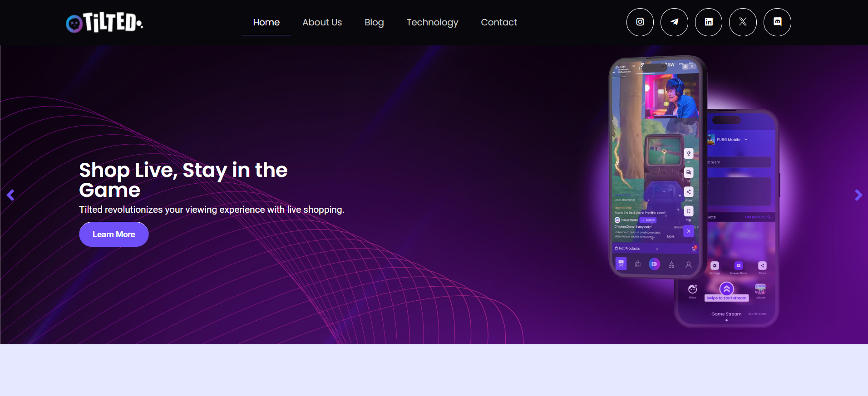Advance to next slide with right arrow
868x396 pixels.
(x=858, y=195)
